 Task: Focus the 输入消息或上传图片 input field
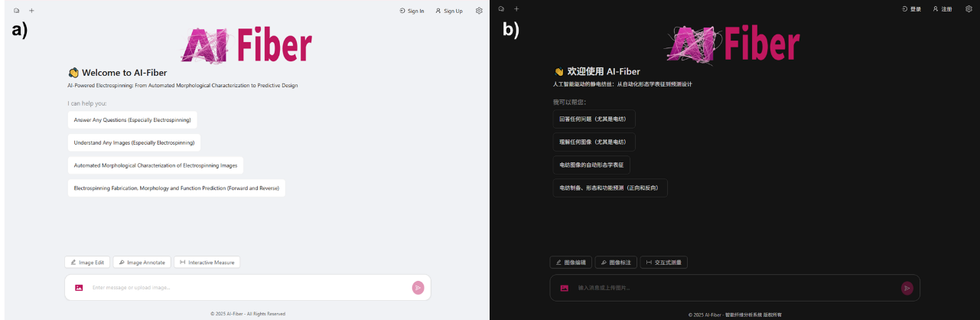point(736,288)
